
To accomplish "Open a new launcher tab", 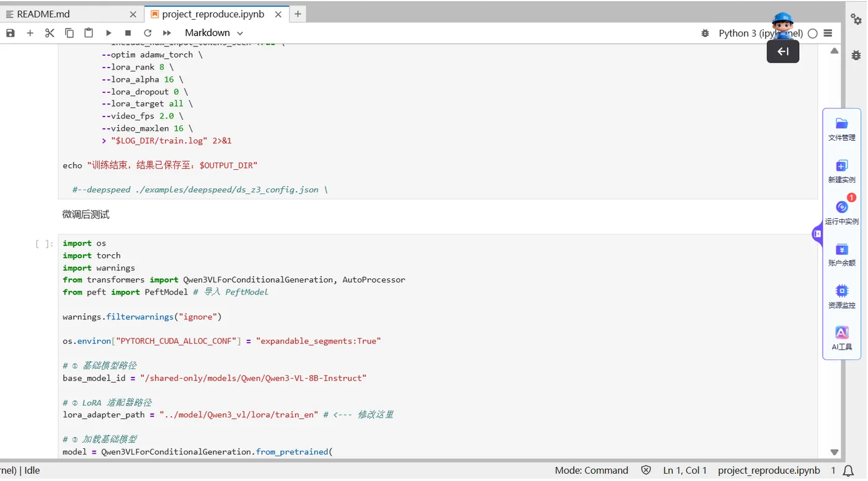I will point(298,14).
